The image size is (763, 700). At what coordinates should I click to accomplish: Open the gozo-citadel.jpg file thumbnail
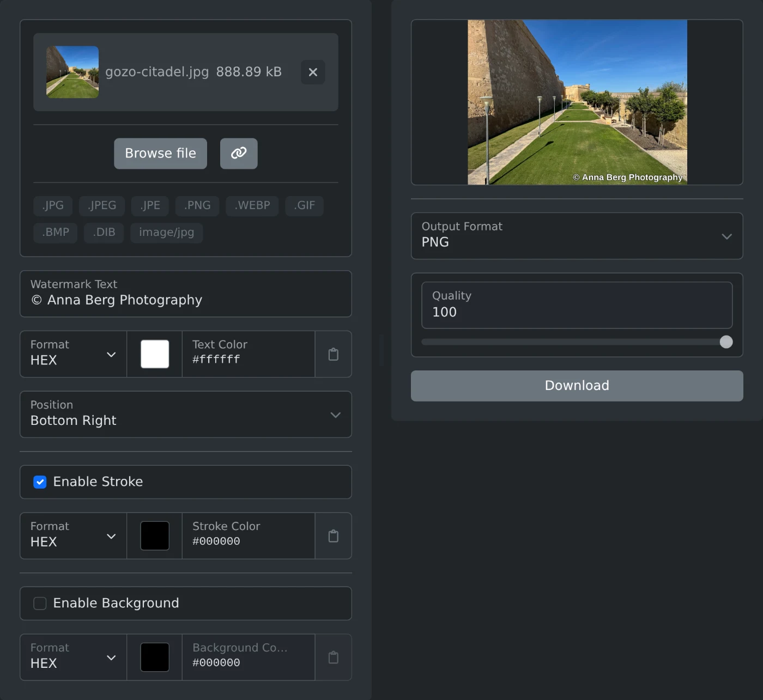pyautogui.click(x=72, y=72)
